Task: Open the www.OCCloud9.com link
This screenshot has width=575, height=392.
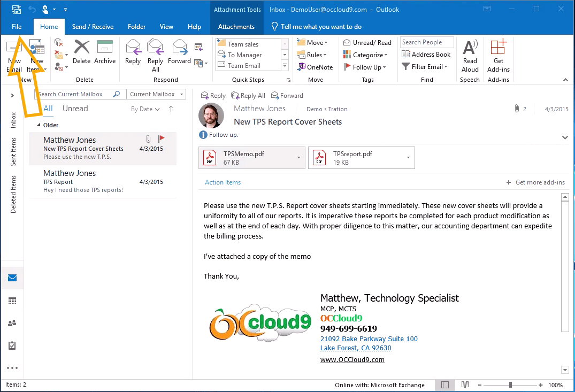Action: [352, 360]
